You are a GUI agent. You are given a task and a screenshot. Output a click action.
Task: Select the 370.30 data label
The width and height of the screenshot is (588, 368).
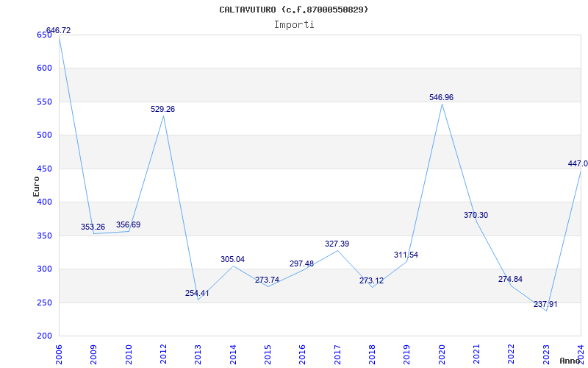476,215
